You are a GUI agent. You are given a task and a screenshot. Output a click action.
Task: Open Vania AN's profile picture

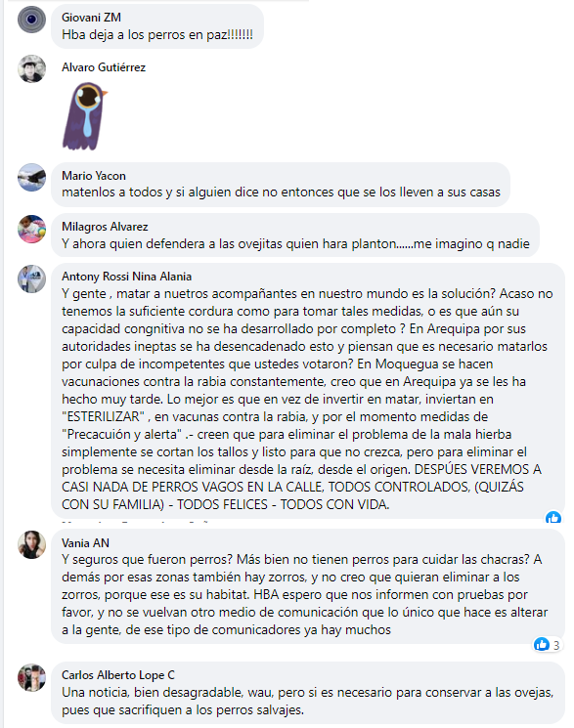tap(31, 544)
